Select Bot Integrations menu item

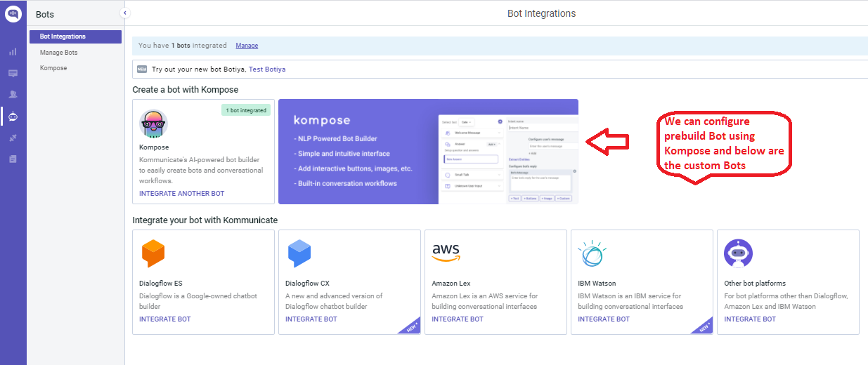[x=76, y=36]
